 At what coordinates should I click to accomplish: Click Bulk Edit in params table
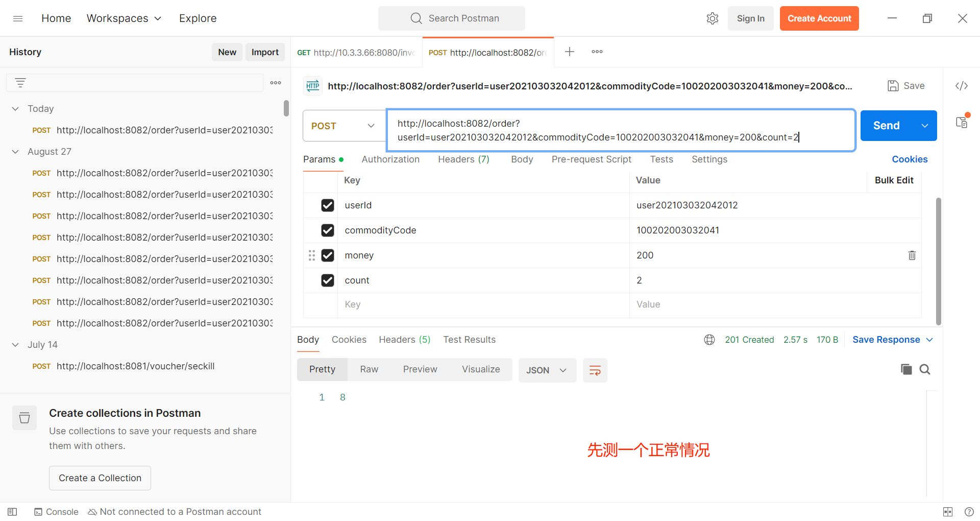[x=894, y=180]
